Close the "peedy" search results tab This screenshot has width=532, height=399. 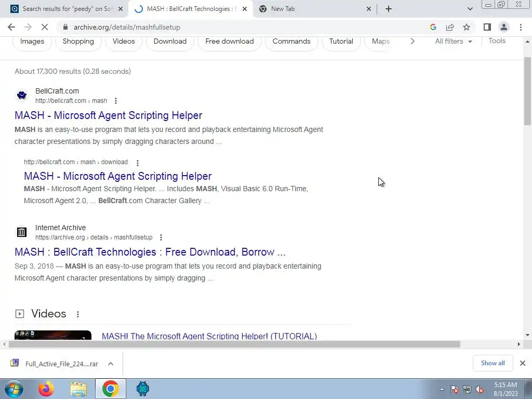(x=121, y=9)
